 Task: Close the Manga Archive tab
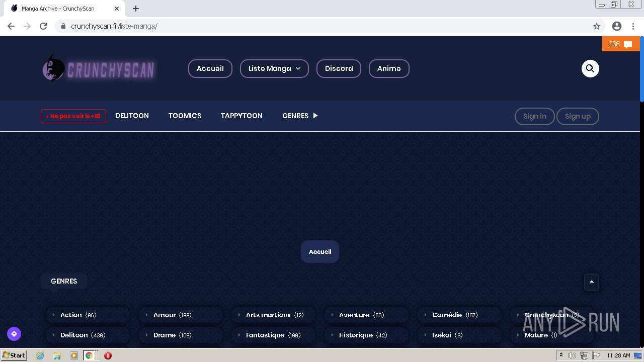click(116, 9)
